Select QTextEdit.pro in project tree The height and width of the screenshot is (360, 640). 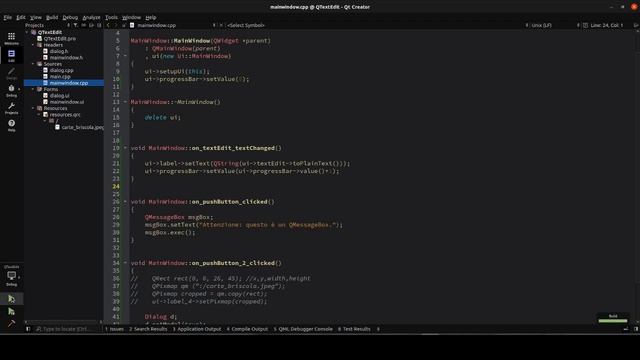tap(60, 39)
